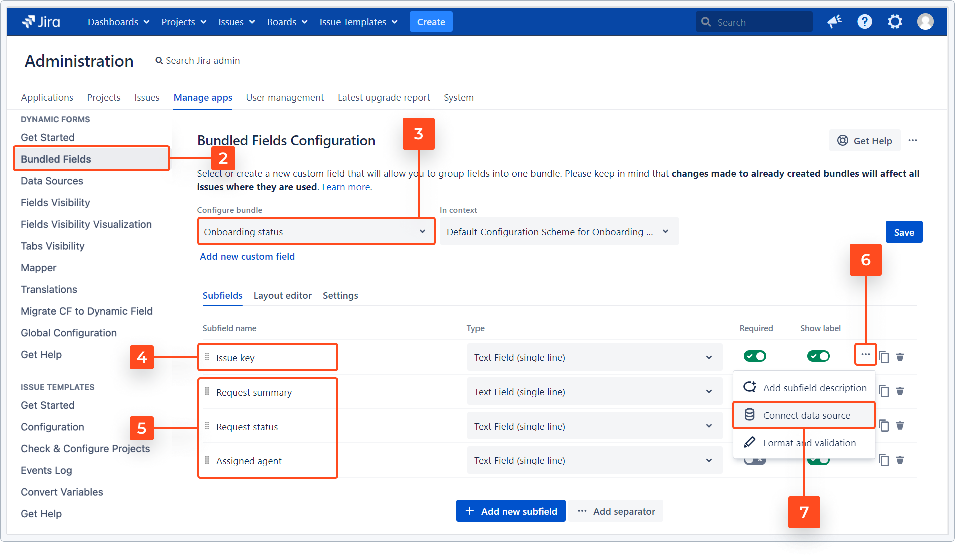Select Format and validation menu item
This screenshot has width=955, height=560.
pyautogui.click(x=804, y=443)
